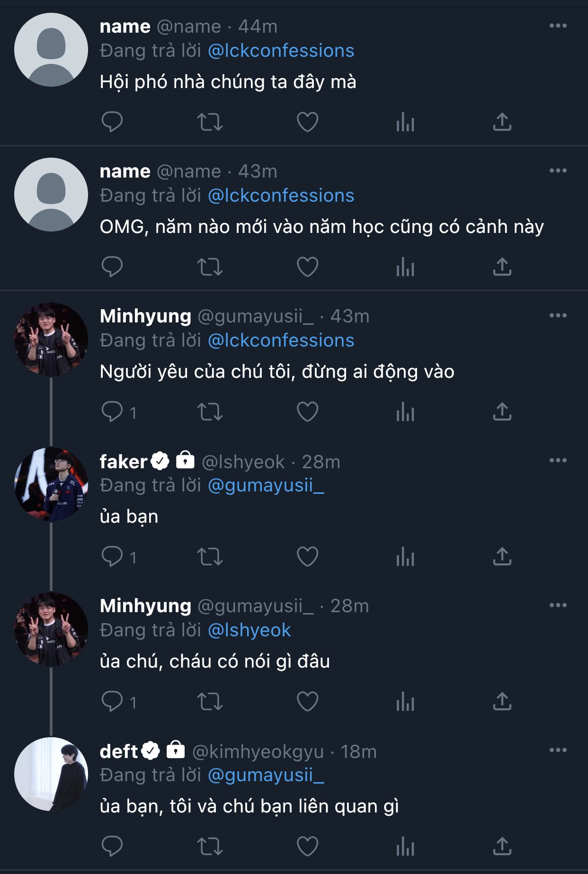The image size is (588, 874).
Task: View analytics for faker's "ủa bạn" tweet
Action: click(405, 557)
